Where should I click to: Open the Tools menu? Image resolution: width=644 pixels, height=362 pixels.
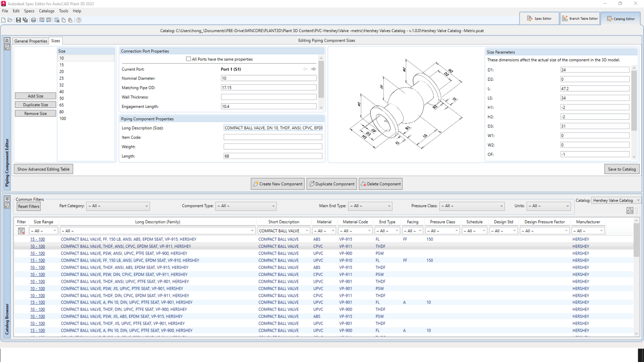click(x=64, y=11)
